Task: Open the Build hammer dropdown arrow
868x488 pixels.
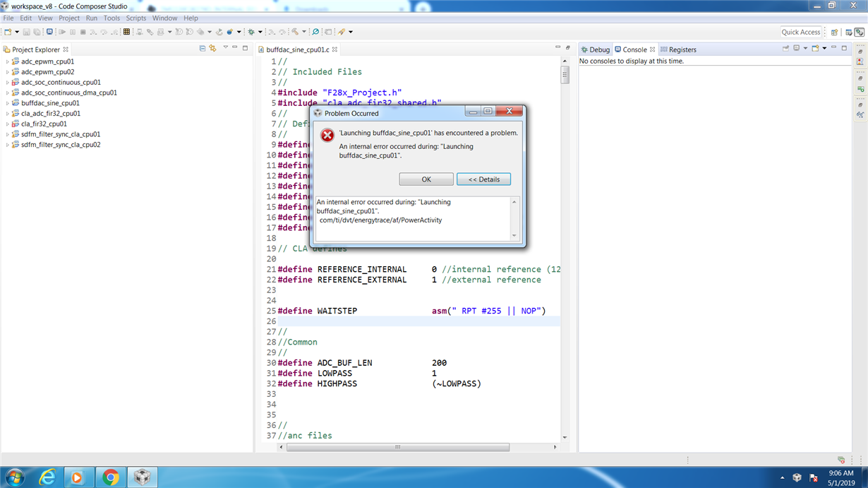Action: [x=304, y=32]
